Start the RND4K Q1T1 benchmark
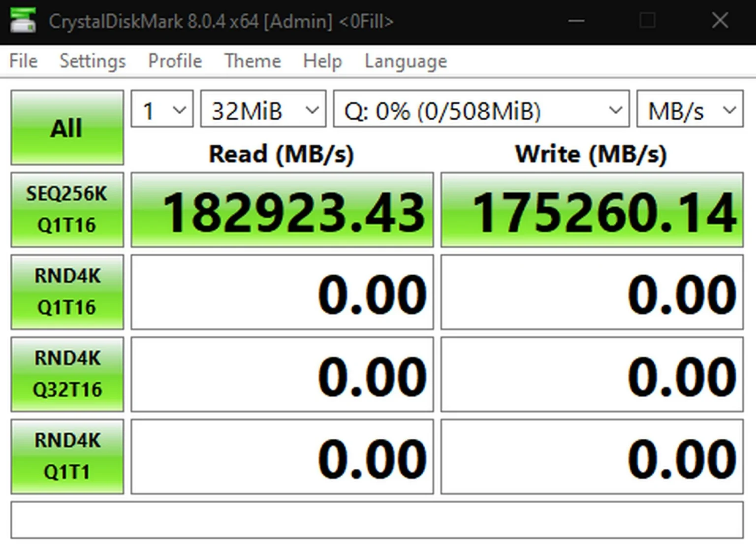The image size is (756, 551). tap(67, 456)
